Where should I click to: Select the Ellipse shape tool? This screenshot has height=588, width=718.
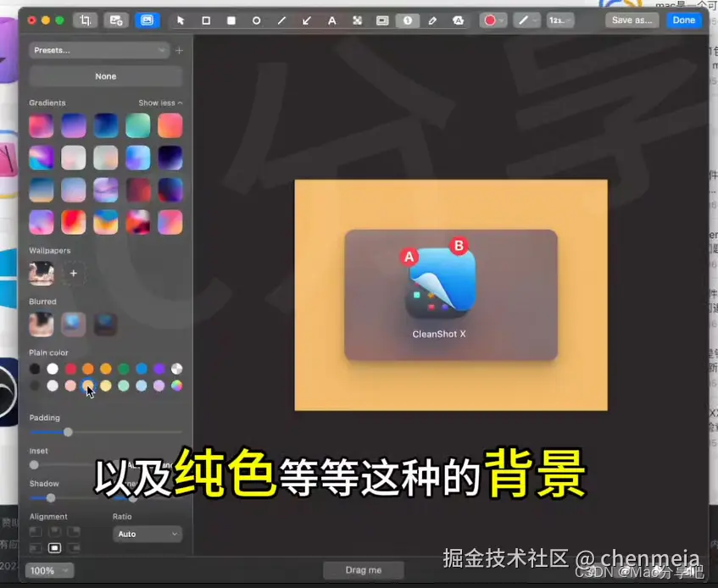point(256,19)
